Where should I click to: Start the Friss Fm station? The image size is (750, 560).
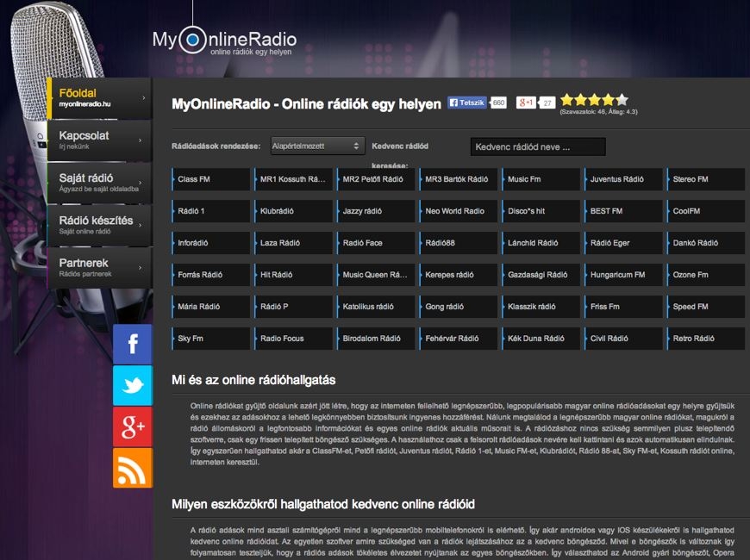(x=623, y=307)
